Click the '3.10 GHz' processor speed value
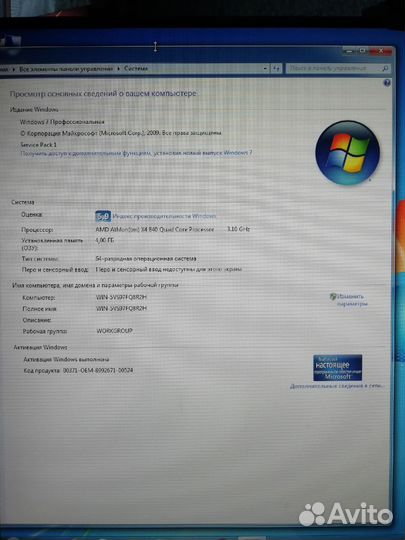Screen dimensions: 405x540 [238, 229]
